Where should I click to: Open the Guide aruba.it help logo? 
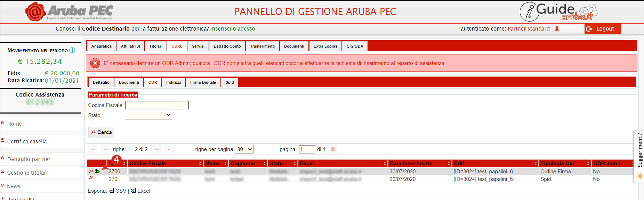point(559,11)
